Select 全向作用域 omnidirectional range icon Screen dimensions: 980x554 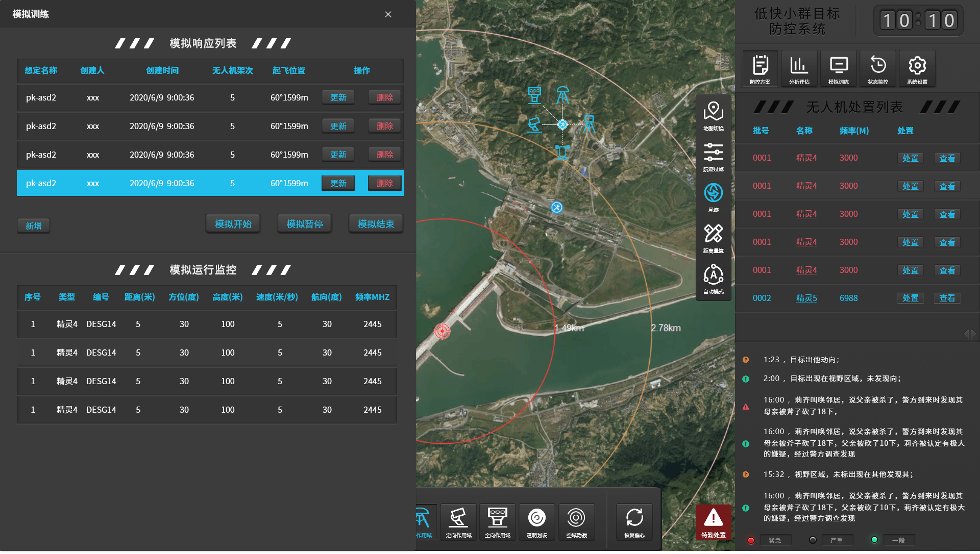tap(497, 521)
